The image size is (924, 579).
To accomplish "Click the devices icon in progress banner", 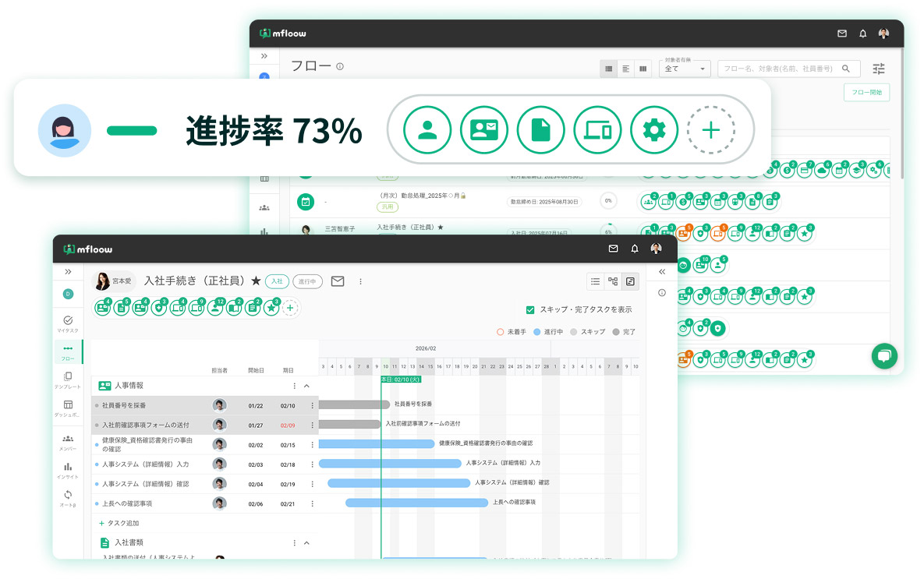I will [x=597, y=130].
